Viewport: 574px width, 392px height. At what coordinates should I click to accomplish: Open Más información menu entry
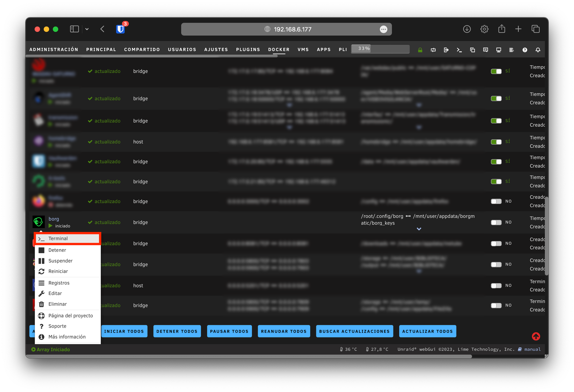(68, 337)
